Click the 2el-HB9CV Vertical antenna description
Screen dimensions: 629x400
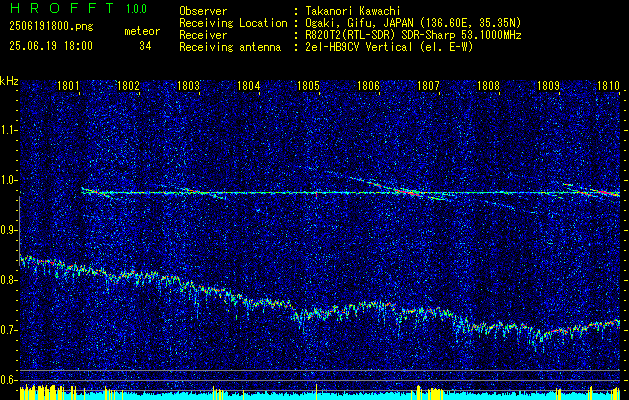pyautogui.click(x=389, y=47)
